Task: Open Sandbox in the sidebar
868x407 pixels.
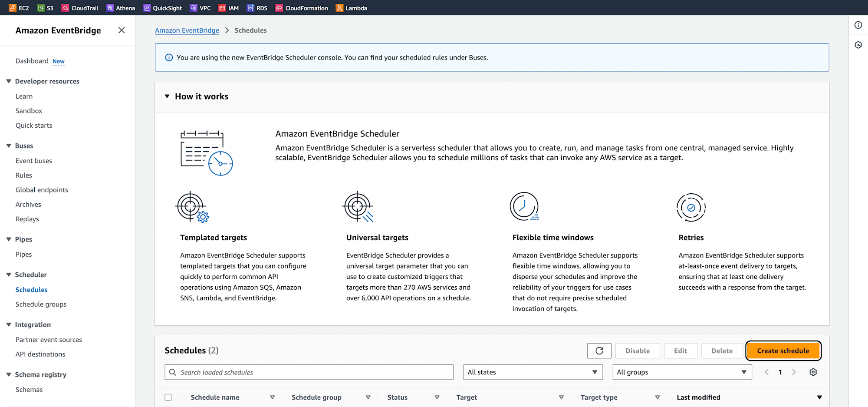Action: 29,111
